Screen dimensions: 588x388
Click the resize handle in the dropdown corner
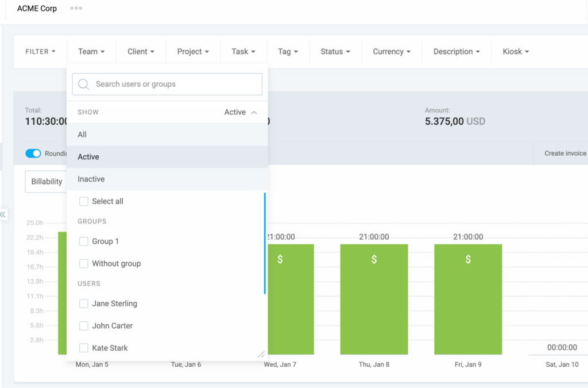261,354
